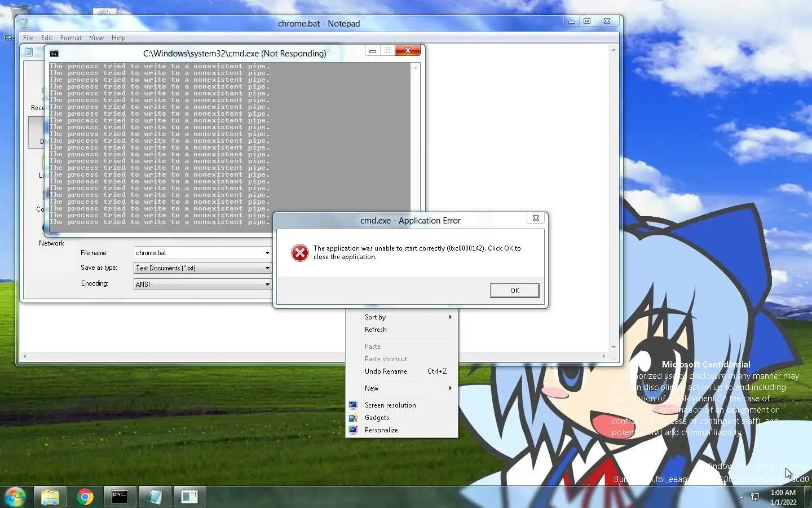Click the Gadgets icon in context menu
This screenshot has height=508, width=812.
tap(353, 418)
